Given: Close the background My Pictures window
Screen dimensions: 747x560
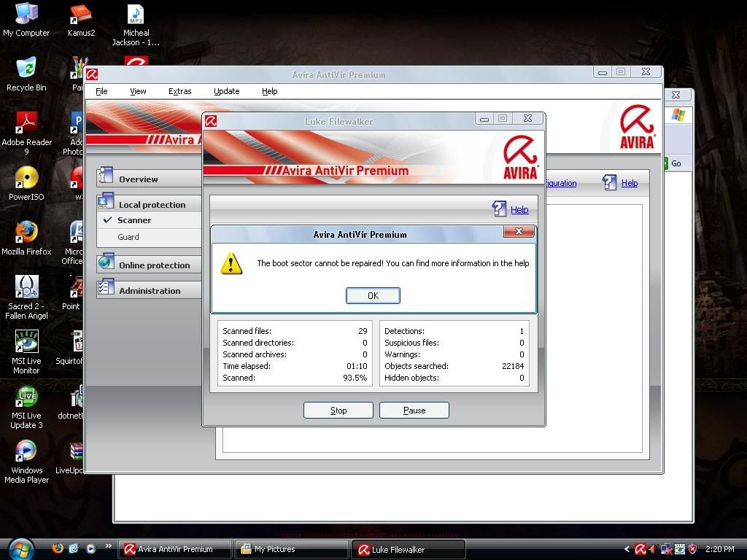Looking at the screenshot, I should click(676, 95).
